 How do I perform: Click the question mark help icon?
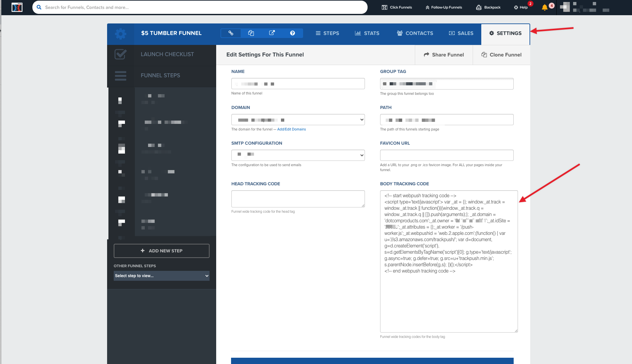coord(292,33)
